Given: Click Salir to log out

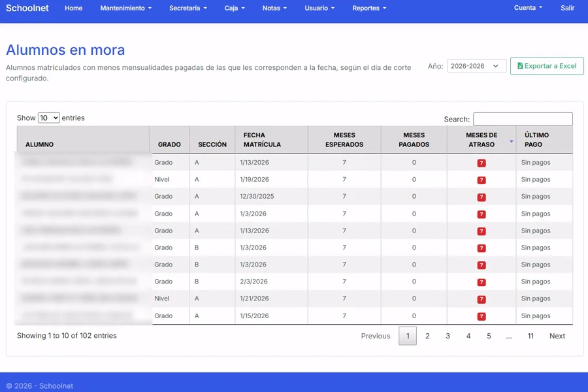Looking at the screenshot, I should (567, 8).
